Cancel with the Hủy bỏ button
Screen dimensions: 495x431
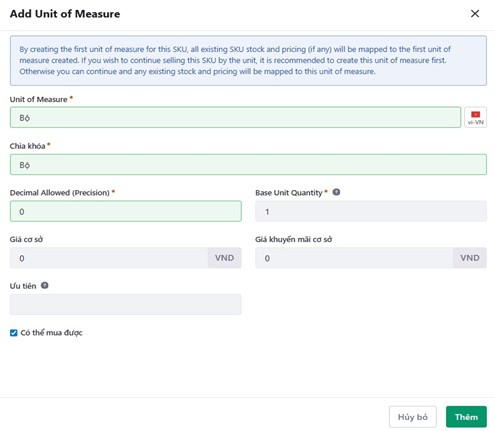pyautogui.click(x=413, y=417)
